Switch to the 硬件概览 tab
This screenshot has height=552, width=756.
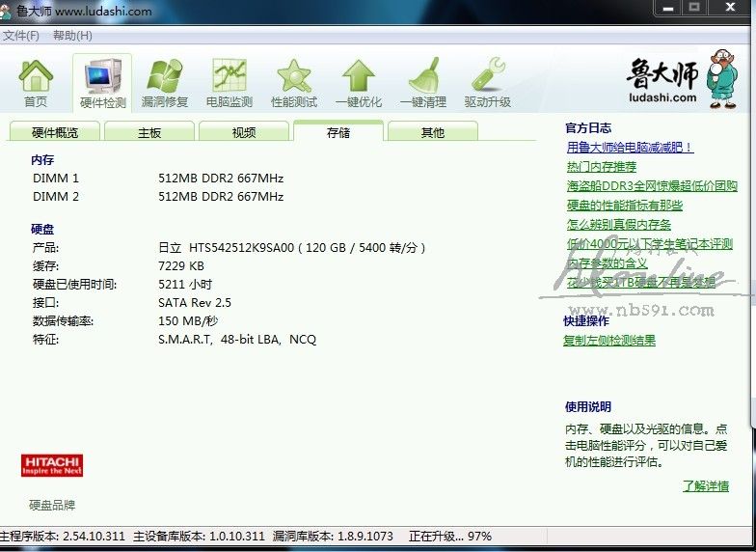[55, 132]
